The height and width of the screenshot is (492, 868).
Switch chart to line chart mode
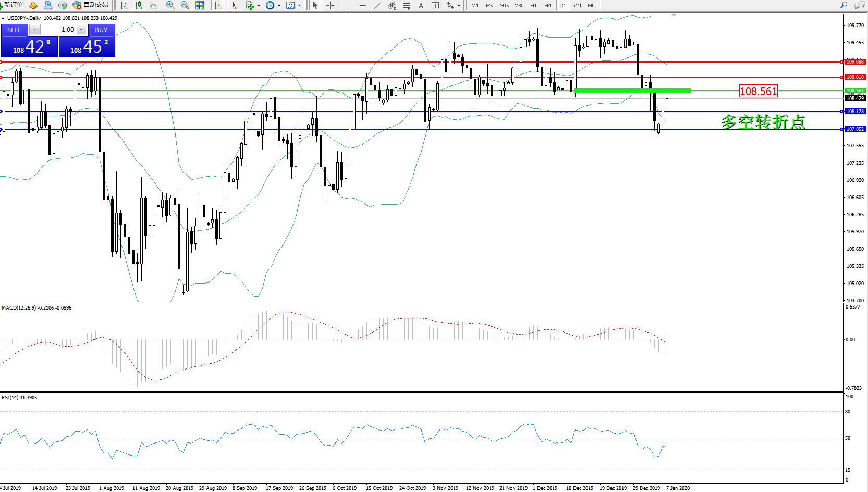(153, 5)
